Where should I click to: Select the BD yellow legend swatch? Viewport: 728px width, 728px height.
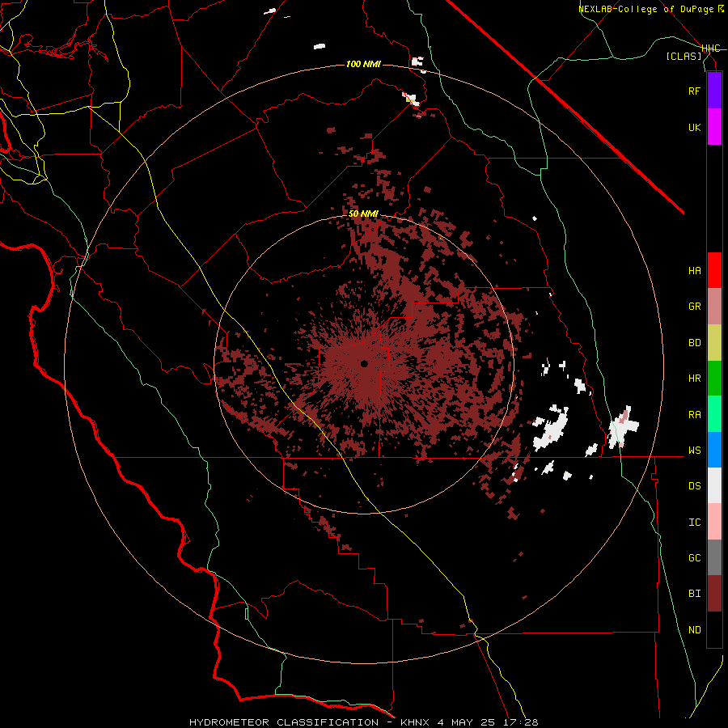pos(714,342)
